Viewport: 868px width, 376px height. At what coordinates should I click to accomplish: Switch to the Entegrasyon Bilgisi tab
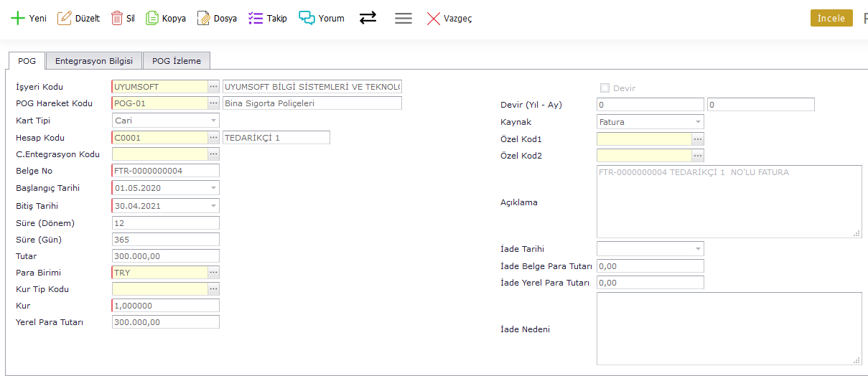94,61
